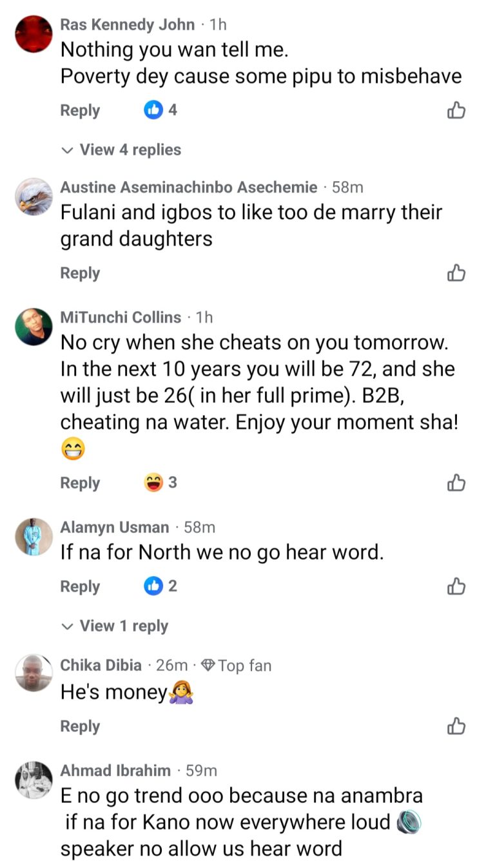This screenshot has height=868, width=495.
Task: Open Ahmad Ibrahim's profile name link
Action: 115,770
